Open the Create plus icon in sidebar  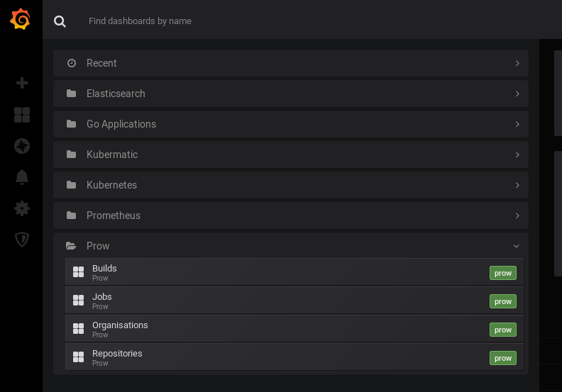(22, 83)
